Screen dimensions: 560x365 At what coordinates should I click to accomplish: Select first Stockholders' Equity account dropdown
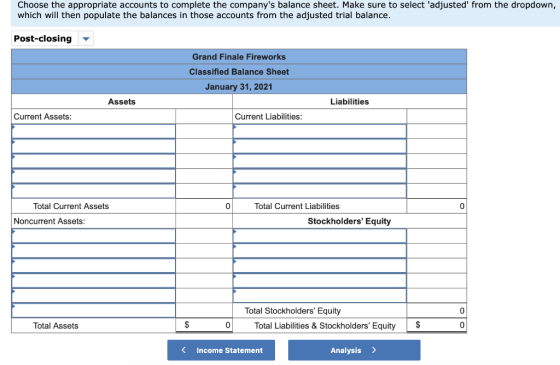click(x=320, y=236)
